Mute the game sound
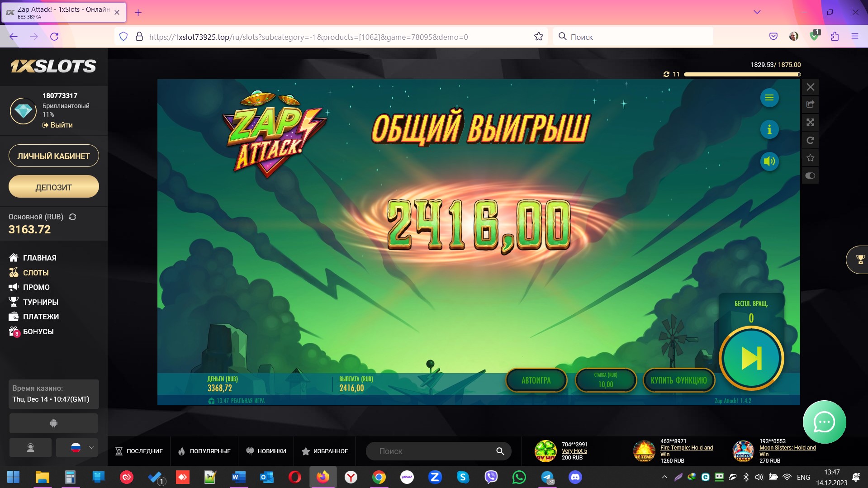The height and width of the screenshot is (488, 868). pyautogui.click(x=769, y=161)
